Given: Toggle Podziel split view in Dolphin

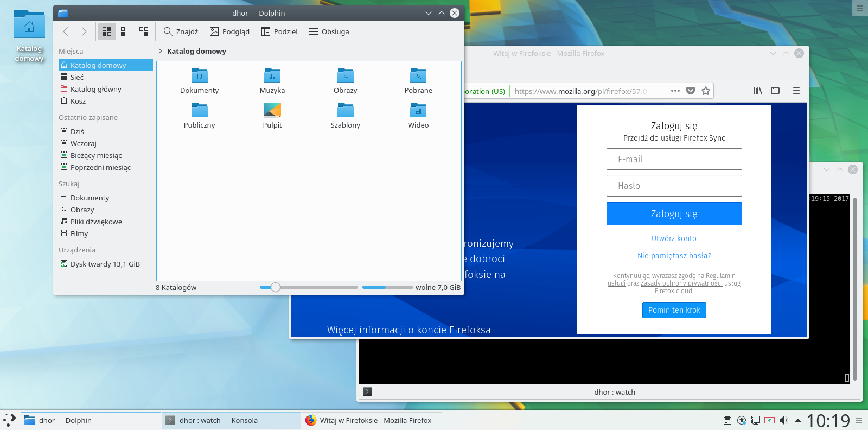Looking at the screenshot, I should (279, 31).
